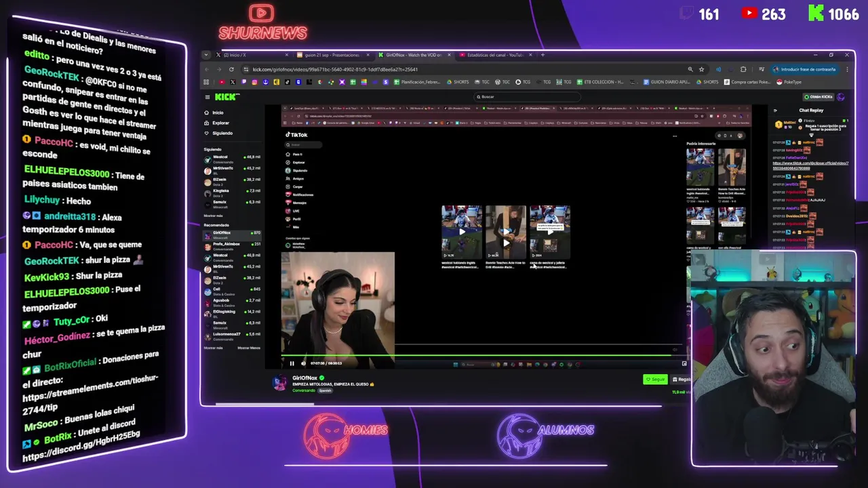The width and height of the screenshot is (868, 488).
Task: Open ETB COLECCION bookmark
Action: click(599, 82)
